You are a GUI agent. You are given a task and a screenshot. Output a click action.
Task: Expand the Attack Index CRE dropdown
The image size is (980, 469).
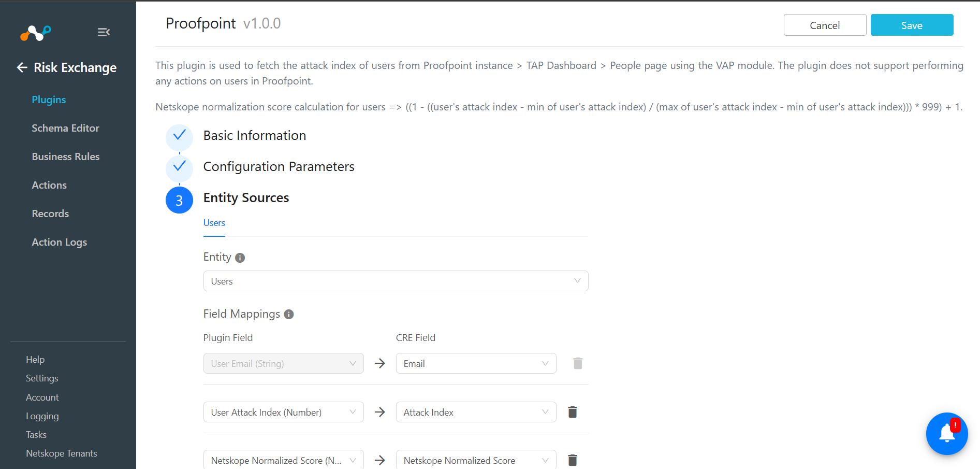point(476,412)
